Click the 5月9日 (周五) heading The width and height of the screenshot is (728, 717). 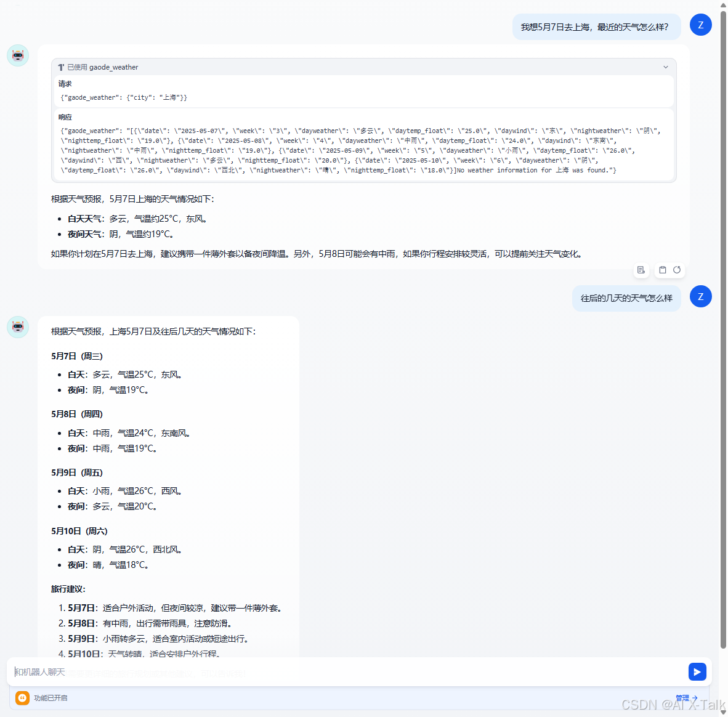click(77, 472)
